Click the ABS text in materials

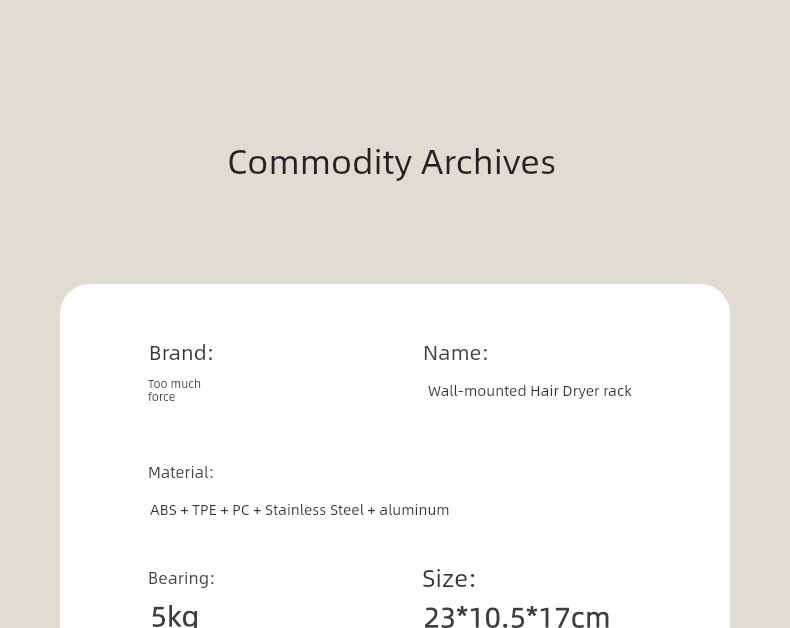click(x=163, y=510)
